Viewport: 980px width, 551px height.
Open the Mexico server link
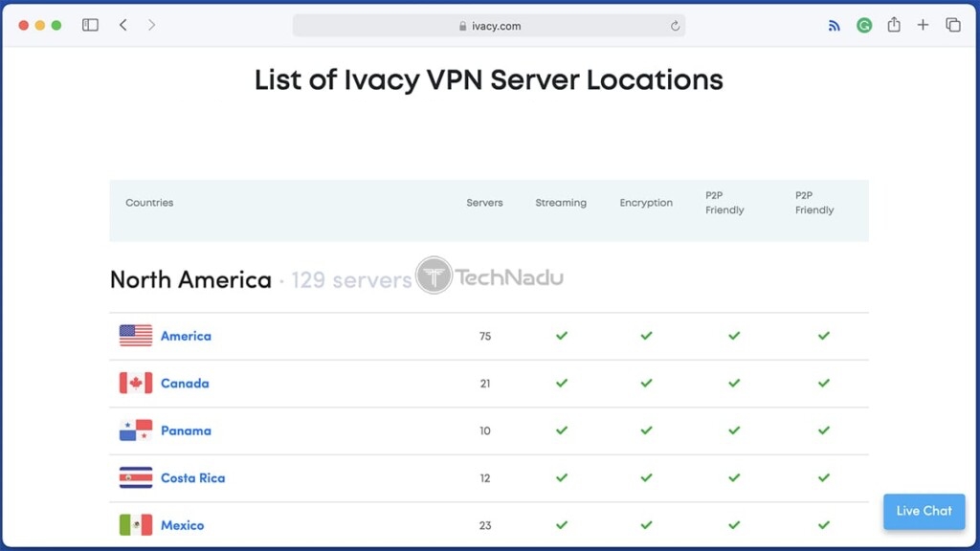coord(182,525)
